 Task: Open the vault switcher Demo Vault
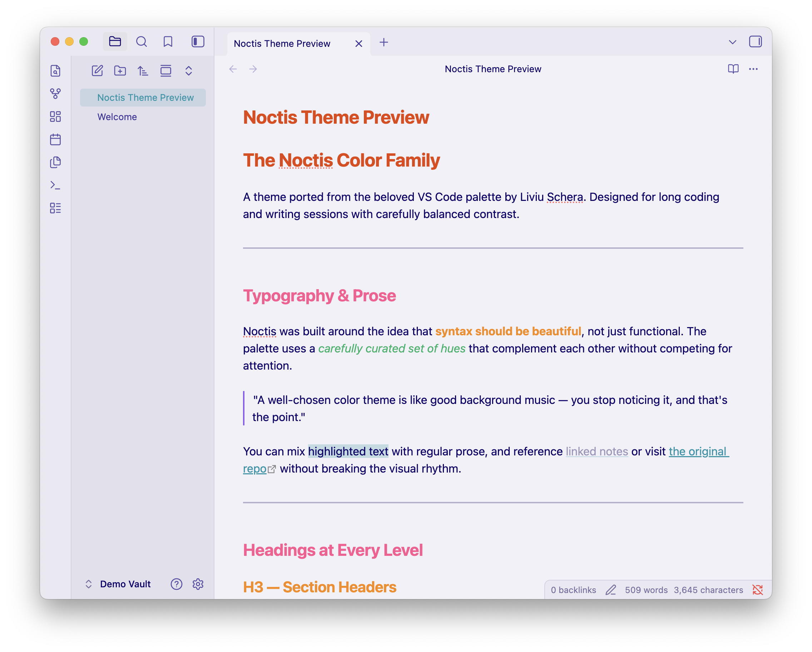118,584
